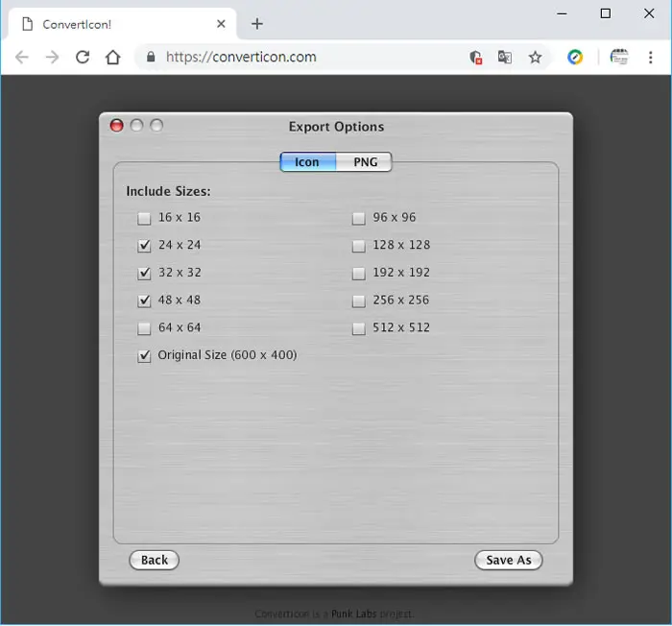The height and width of the screenshot is (626, 672).
Task: Uncheck the 32 x 32 size
Action: [x=144, y=273]
